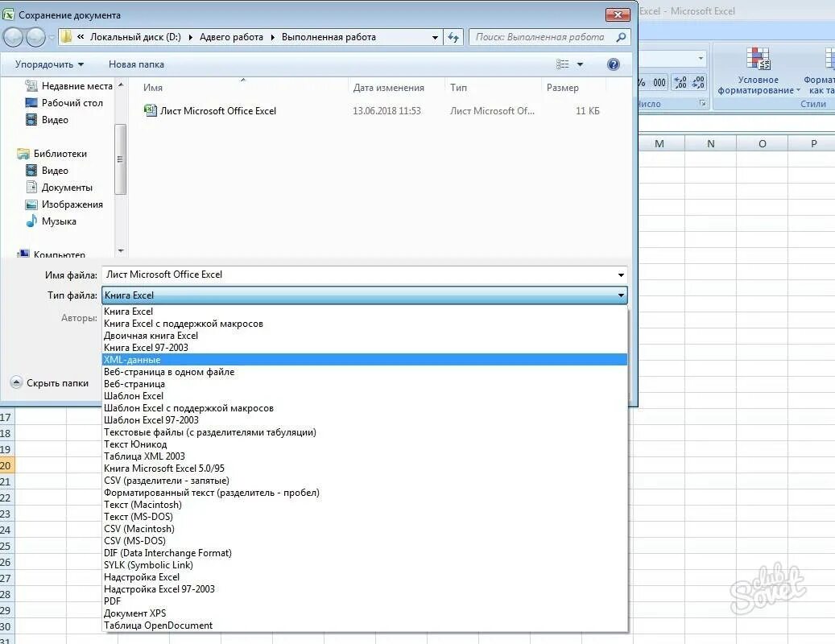Choose Таблица XML 2003 format
Viewport: 835px width, 644px height.
coord(365,456)
